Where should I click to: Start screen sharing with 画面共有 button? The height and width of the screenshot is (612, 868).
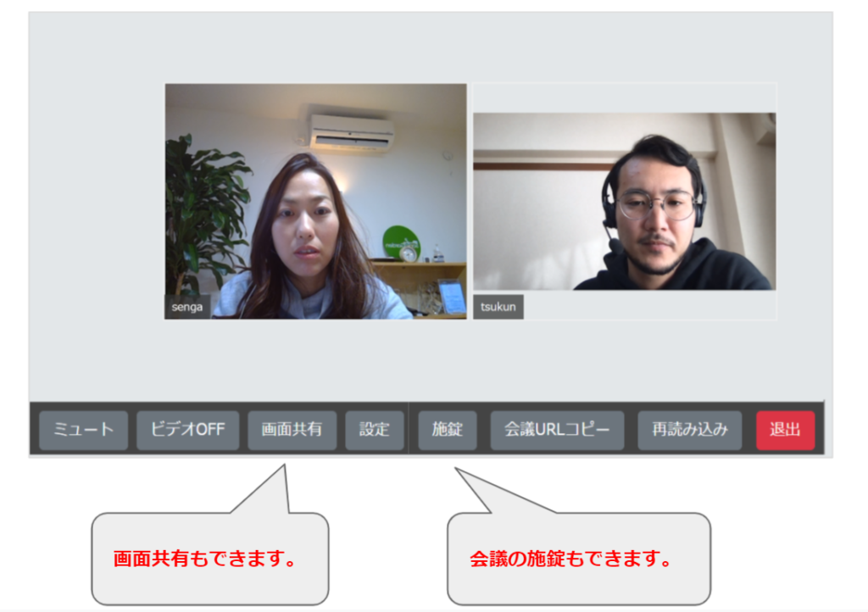(x=292, y=430)
